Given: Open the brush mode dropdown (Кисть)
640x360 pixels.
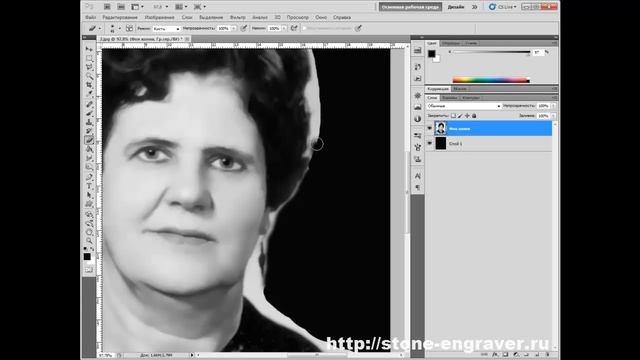Looking at the screenshot, I should [x=167, y=29].
